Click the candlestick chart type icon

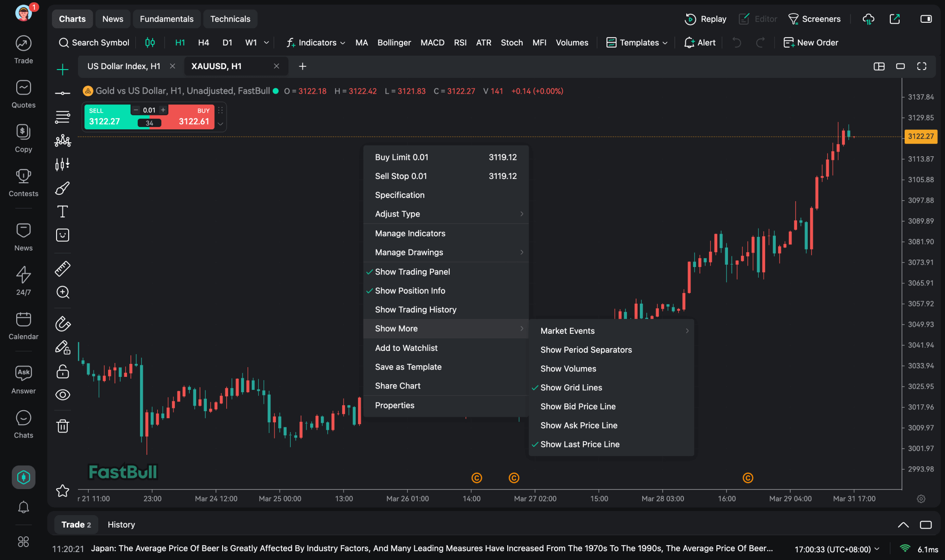tap(150, 43)
